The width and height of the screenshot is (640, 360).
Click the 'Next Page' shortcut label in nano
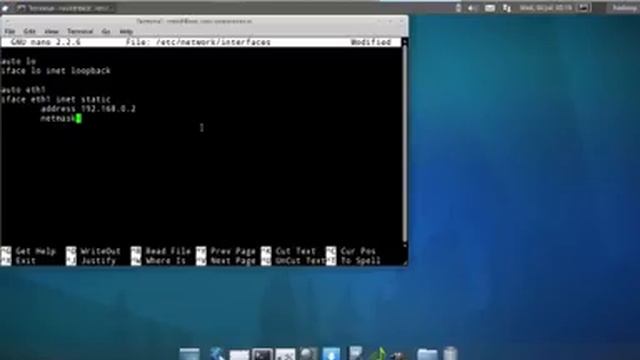pos(233,260)
